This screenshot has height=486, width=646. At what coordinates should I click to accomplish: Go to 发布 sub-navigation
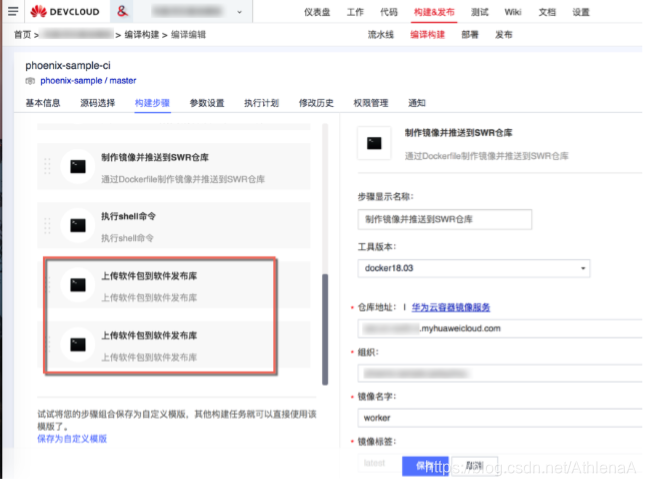[503, 35]
